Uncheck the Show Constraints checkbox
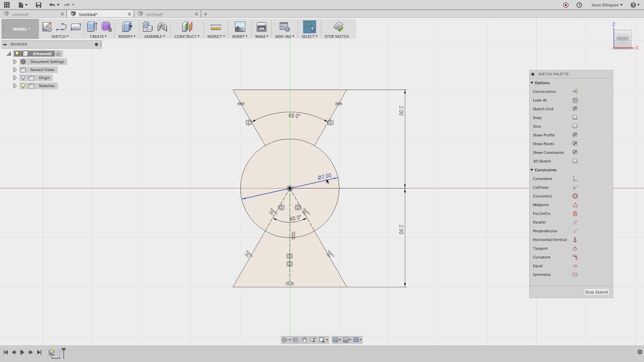 575,152
